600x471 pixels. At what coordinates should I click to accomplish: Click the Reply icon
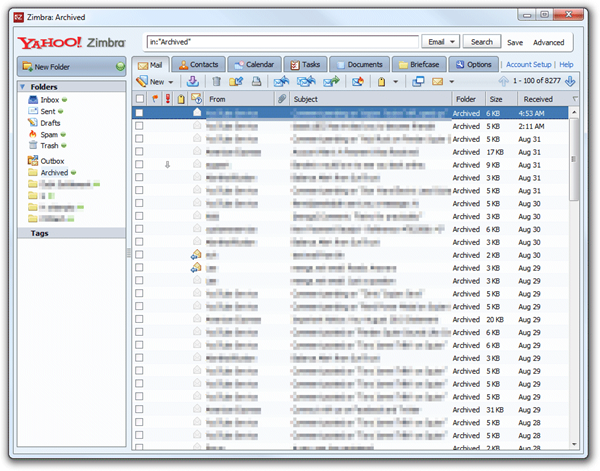click(x=281, y=81)
